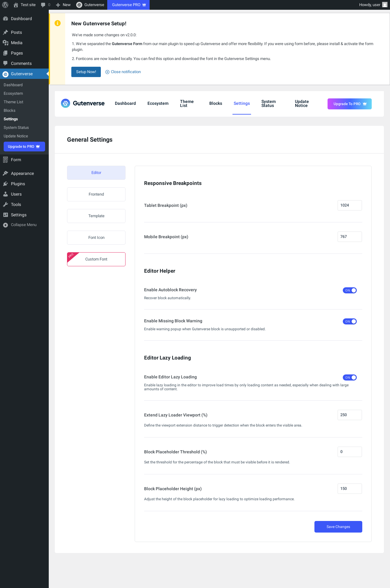Toggle Enable Editor Lazy Loading switch
Image resolution: width=390 pixels, height=588 pixels.
[x=350, y=377]
